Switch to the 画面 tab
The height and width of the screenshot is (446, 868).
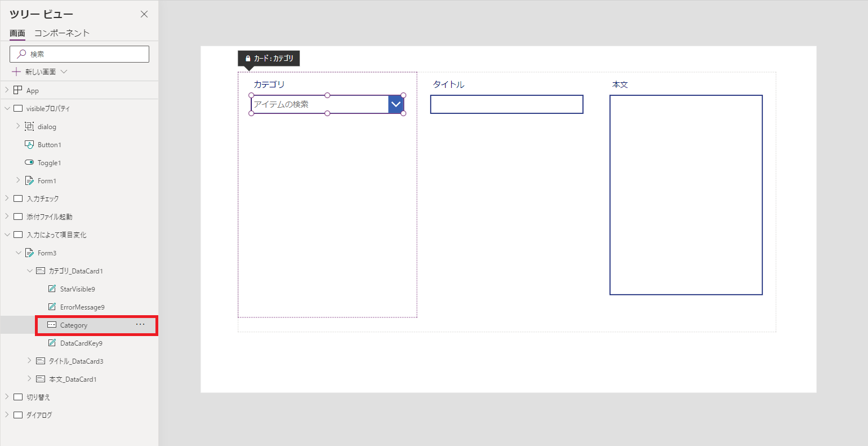[x=17, y=33]
